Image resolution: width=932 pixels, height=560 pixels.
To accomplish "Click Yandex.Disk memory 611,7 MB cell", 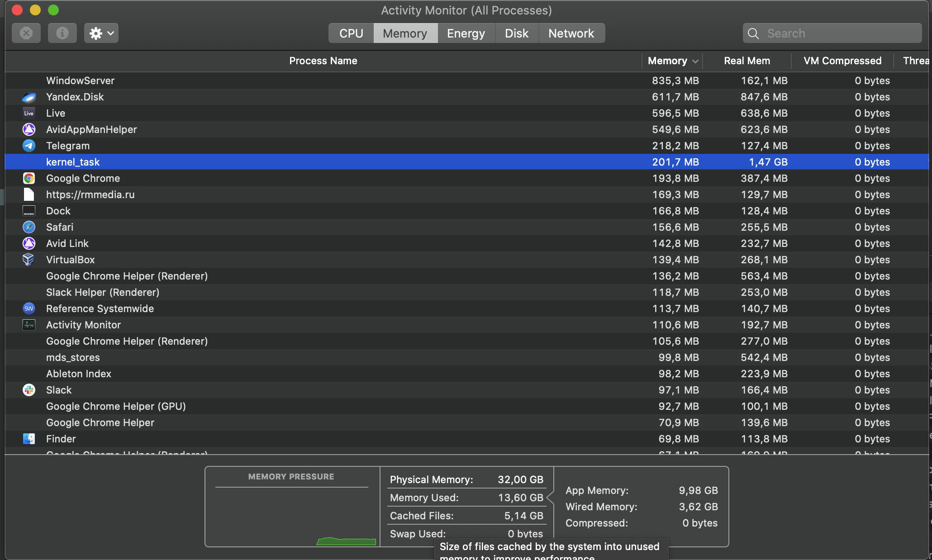I will (x=675, y=97).
